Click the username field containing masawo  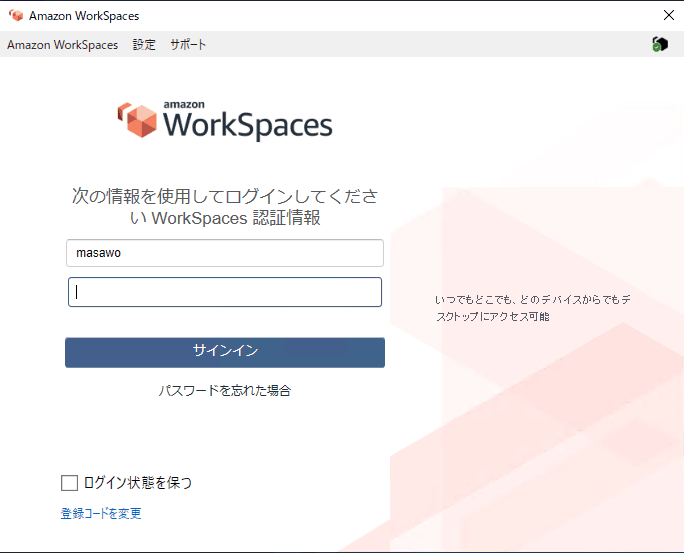tap(225, 253)
